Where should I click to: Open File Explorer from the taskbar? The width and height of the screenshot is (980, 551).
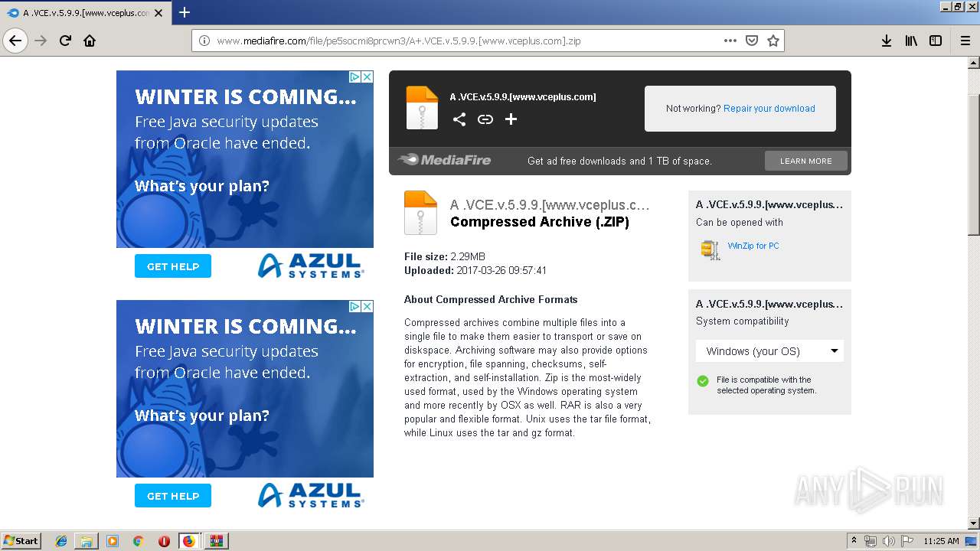87,541
